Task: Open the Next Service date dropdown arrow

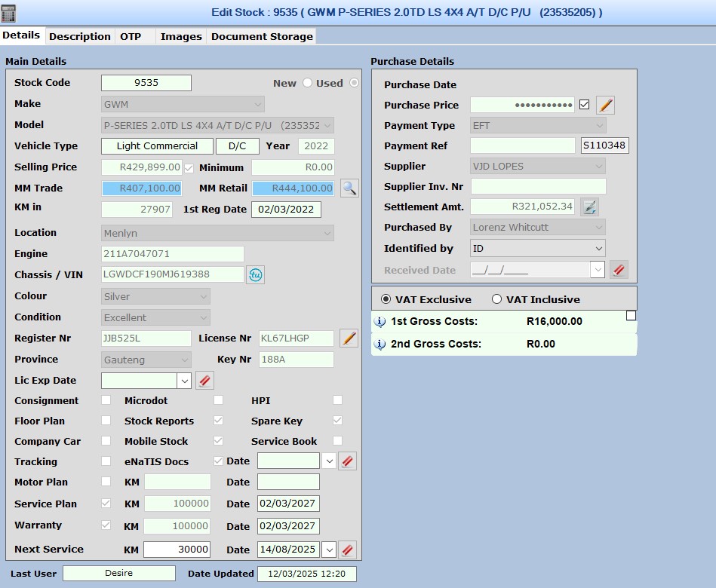Action: [x=328, y=550]
